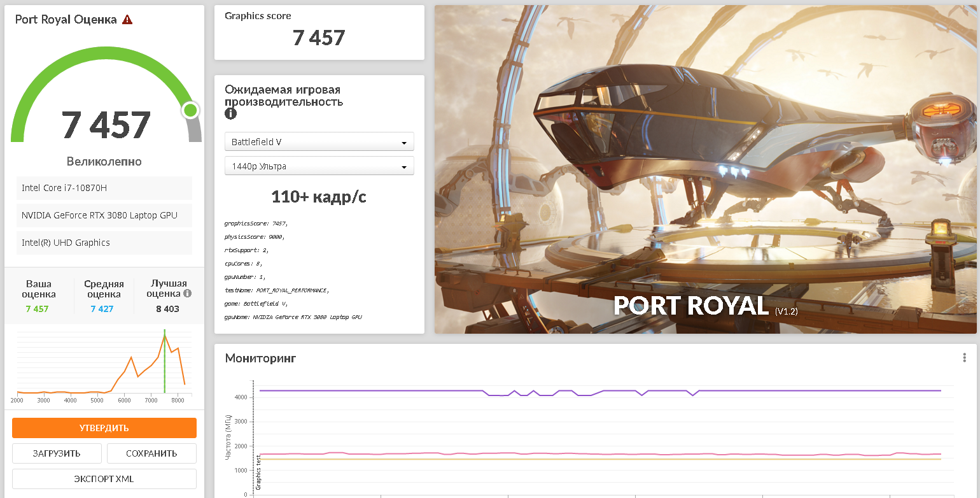Image resolution: width=980 pixels, height=498 pixels.
Task: Click the Graphics score heading
Action: pyautogui.click(x=258, y=16)
